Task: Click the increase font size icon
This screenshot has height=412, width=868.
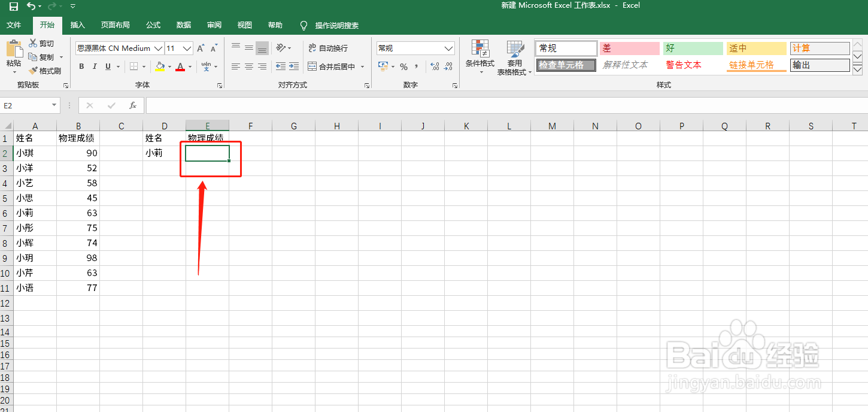Action: click(x=200, y=47)
